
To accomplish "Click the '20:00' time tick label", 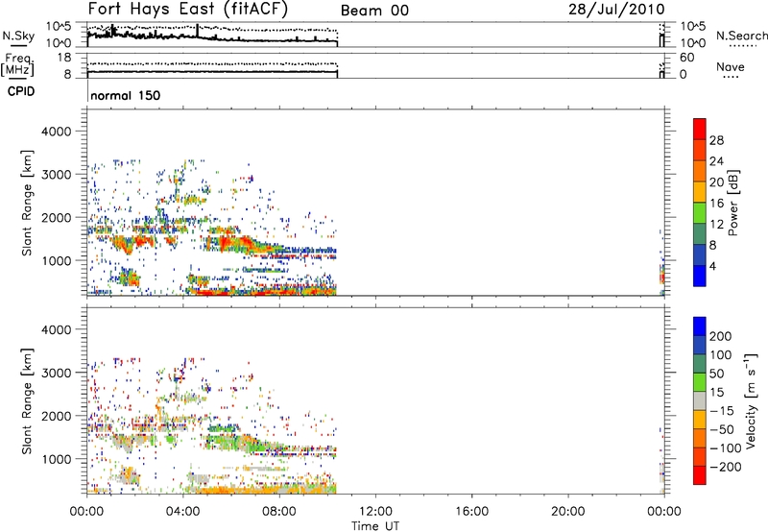I will coord(567,512).
